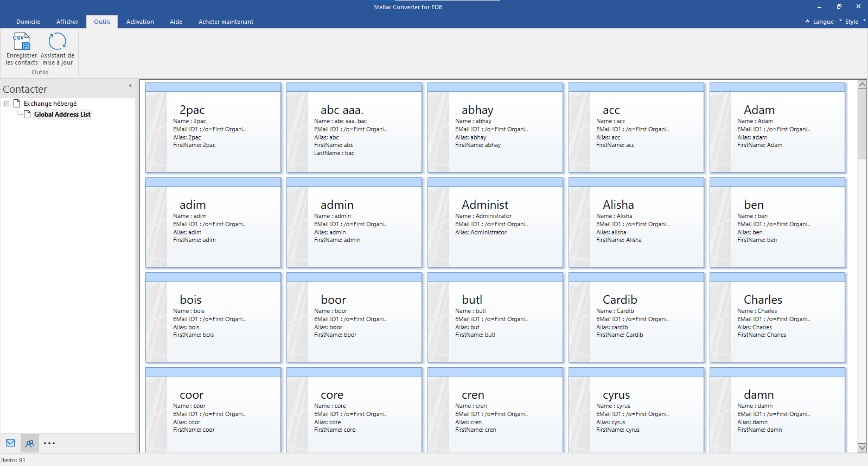Select the abc aaa. contact card
This screenshot has height=466, width=868.
pyautogui.click(x=354, y=127)
